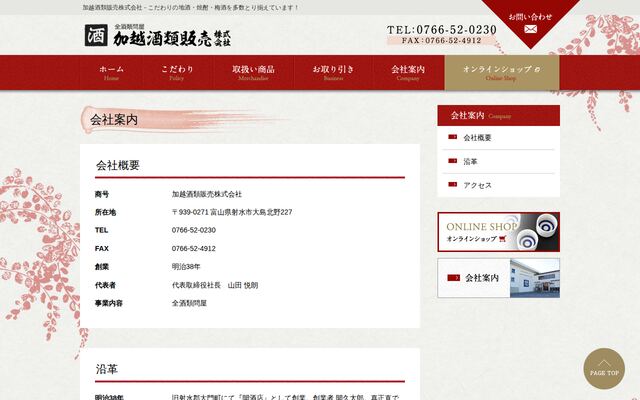Viewport: 640px width, 400px height.
Task: Click the 会社案内 page heading
Action: tap(114, 120)
